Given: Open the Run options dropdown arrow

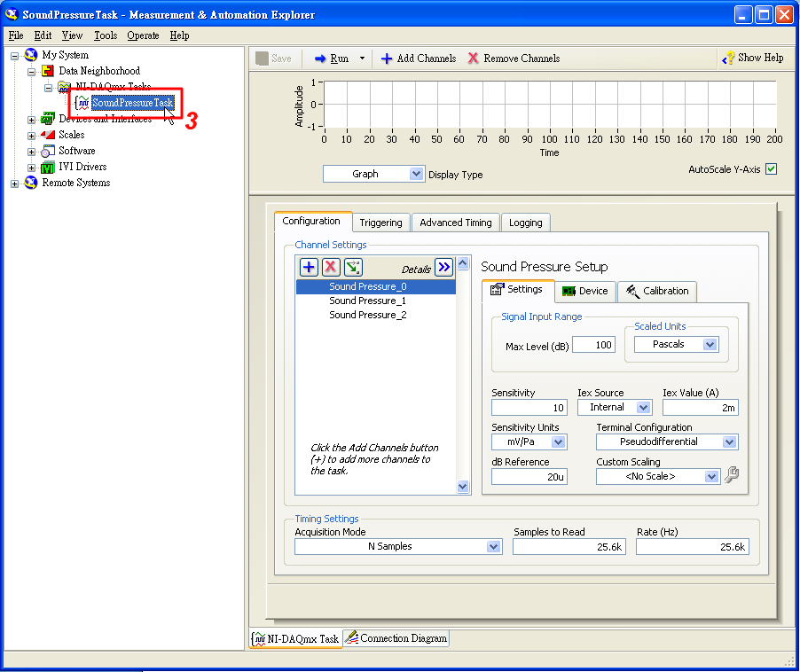Looking at the screenshot, I should pyautogui.click(x=362, y=59).
